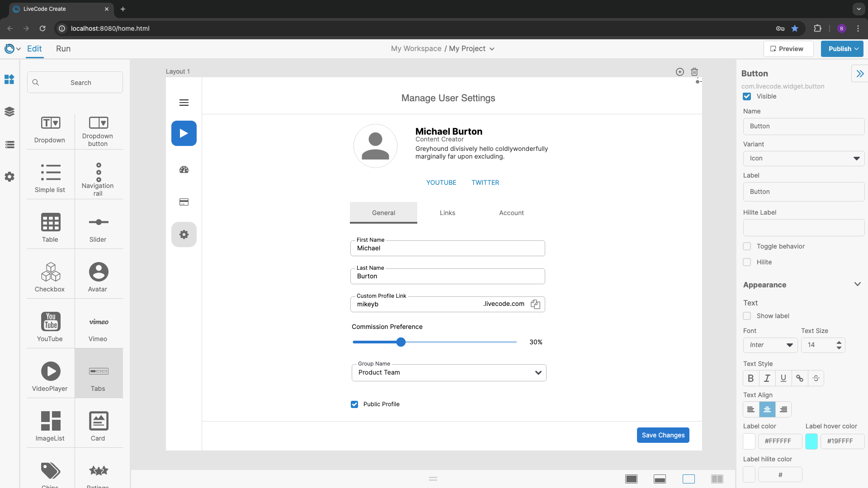This screenshot has width=868, height=488.
Task: Collapse the properties panel with double chevron
Action: click(x=859, y=74)
